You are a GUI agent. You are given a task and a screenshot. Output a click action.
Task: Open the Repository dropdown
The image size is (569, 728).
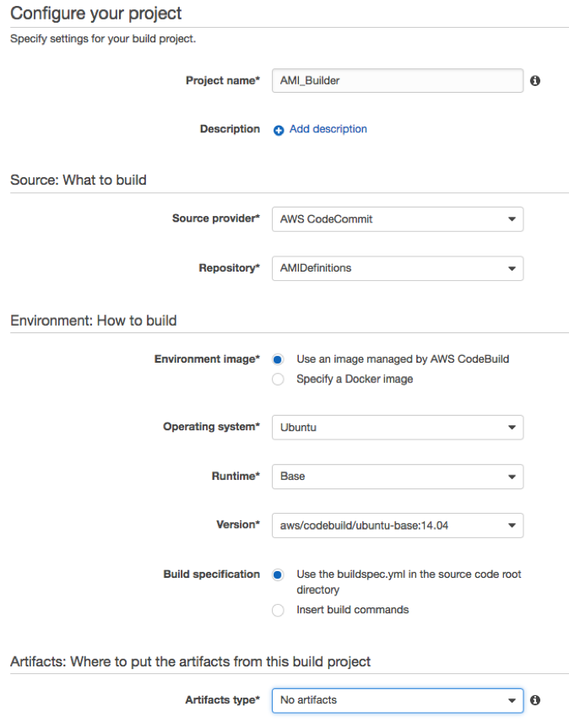click(x=397, y=267)
